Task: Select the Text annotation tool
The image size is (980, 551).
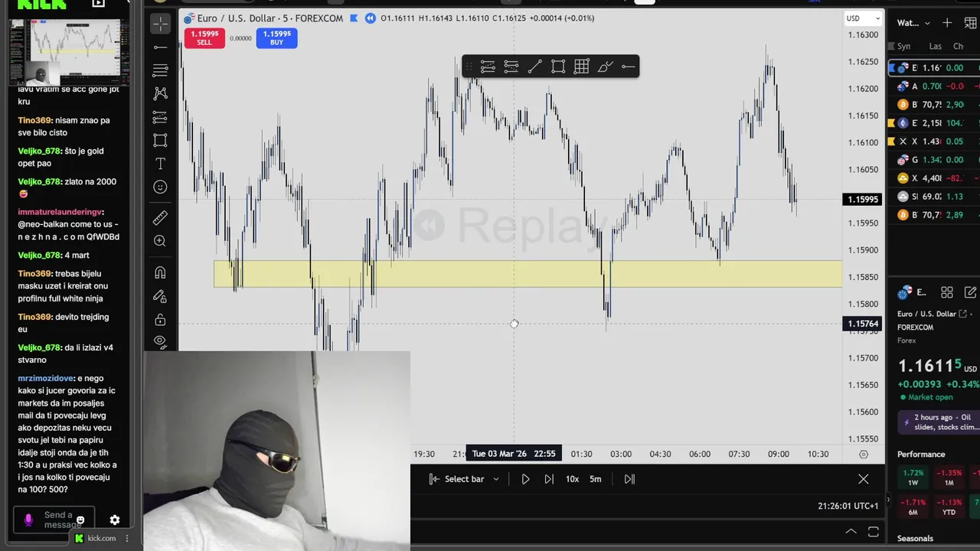Action: click(x=160, y=164)
